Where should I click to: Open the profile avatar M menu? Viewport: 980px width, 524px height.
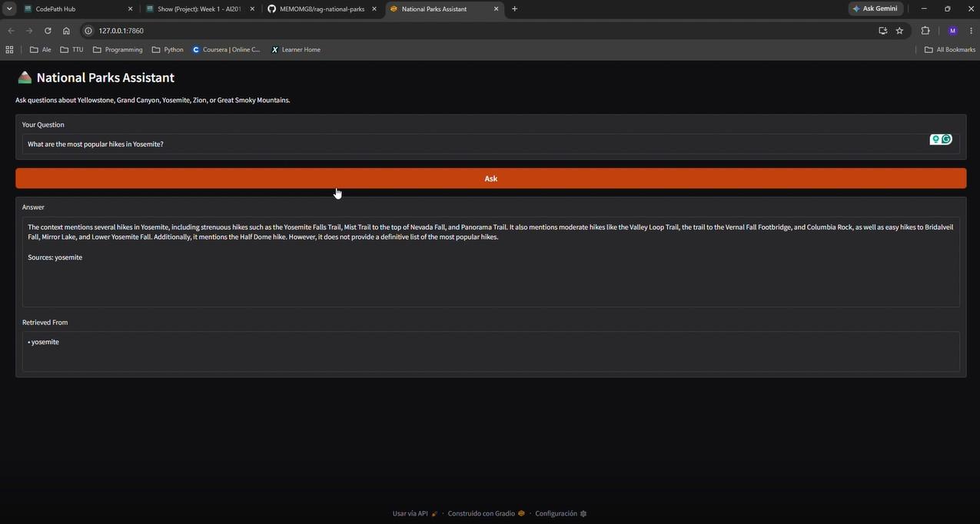(x=952, y=31)
